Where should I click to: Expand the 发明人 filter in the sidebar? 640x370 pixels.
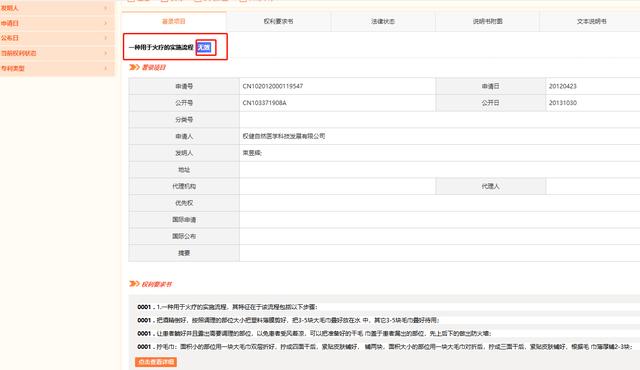pyautogui.click(x=57, y=8)
